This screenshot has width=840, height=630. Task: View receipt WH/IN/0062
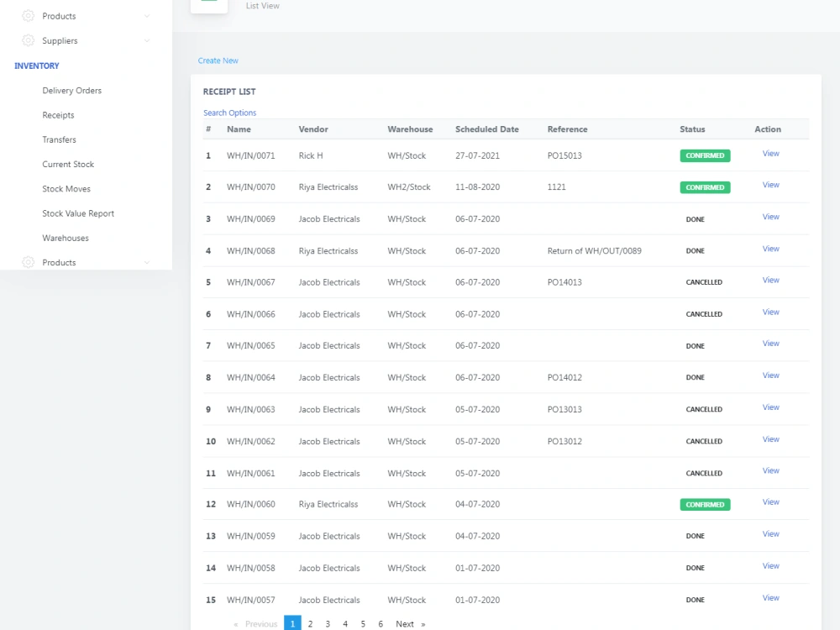[771, 439]
